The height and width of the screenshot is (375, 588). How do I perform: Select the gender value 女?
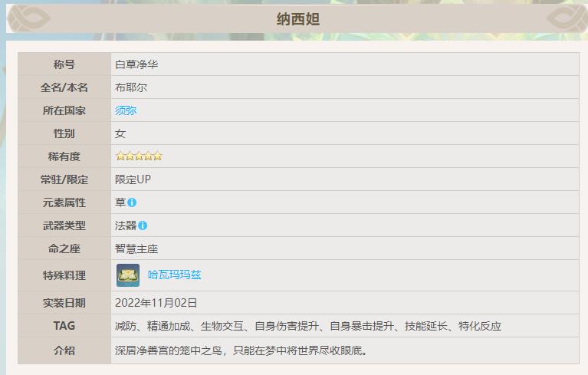pos(120,133)
